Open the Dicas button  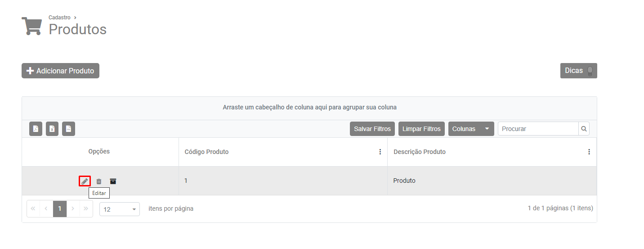click(578, 71)
